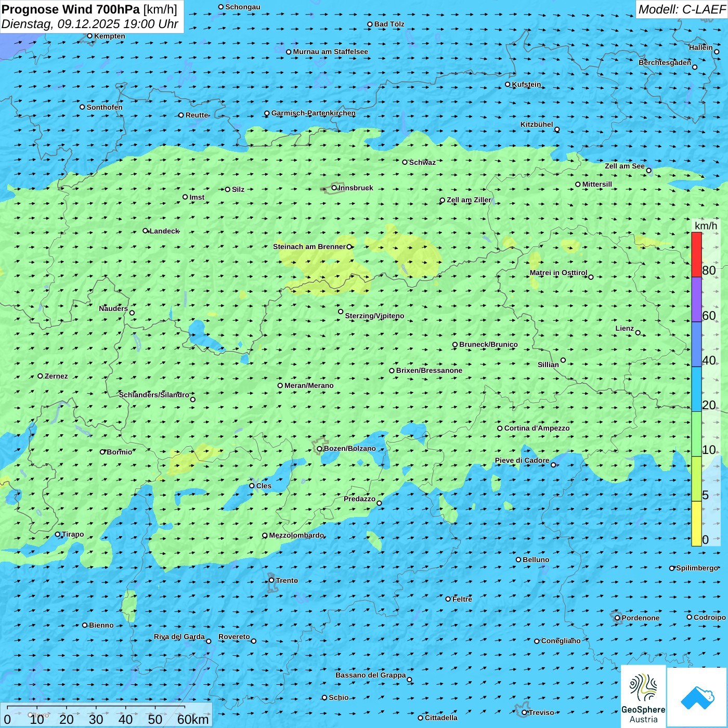Select the Bozen/Bolzano location marker
728x728 pixels.
click(320, 449)
